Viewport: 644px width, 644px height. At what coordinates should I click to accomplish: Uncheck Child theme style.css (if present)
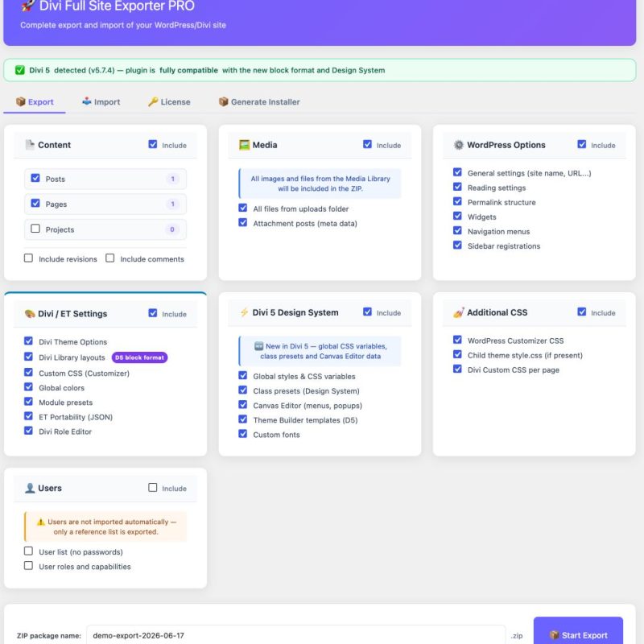click(457, 354)
